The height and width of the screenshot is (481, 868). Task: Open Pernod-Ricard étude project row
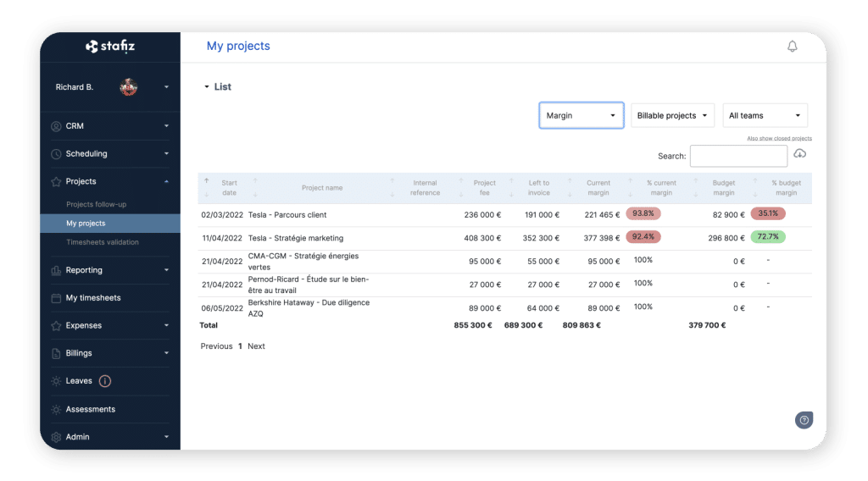tap(309, 285)
